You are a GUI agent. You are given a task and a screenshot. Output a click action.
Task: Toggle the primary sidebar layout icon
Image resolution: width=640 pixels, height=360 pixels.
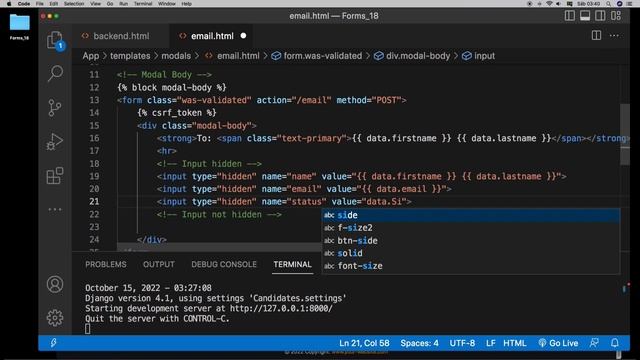569,16
